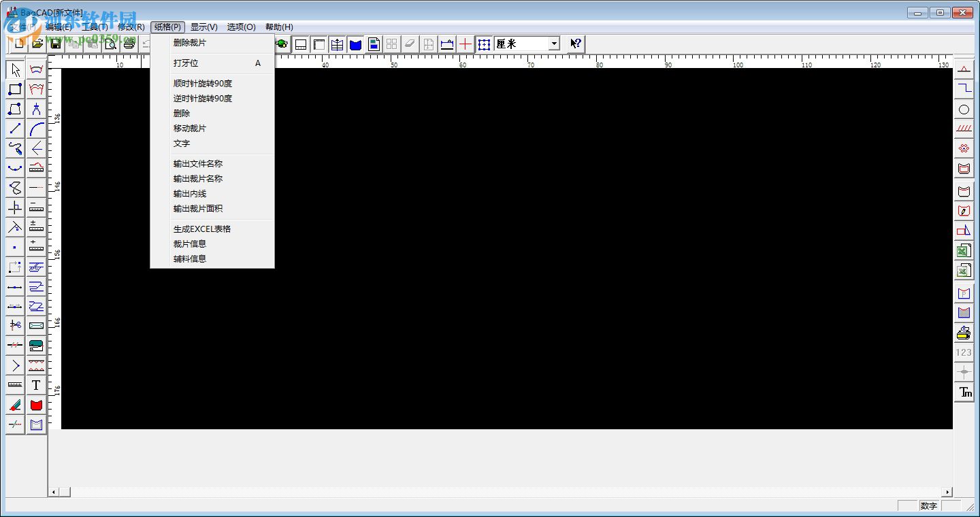
Task: Click the yellow printer icon on right toolbar
Action: click(964, 333)
